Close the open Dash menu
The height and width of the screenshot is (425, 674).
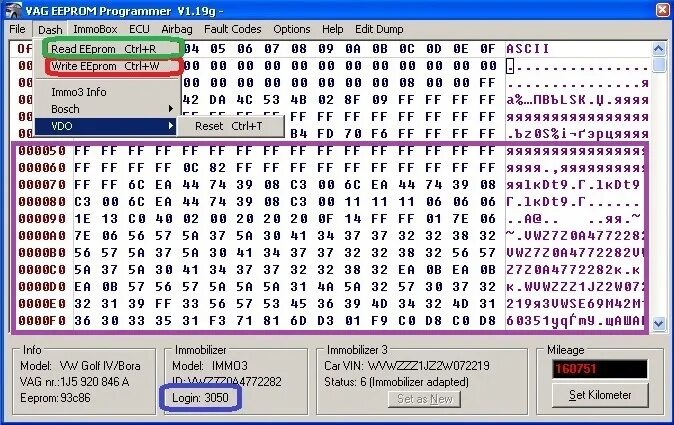50,30
